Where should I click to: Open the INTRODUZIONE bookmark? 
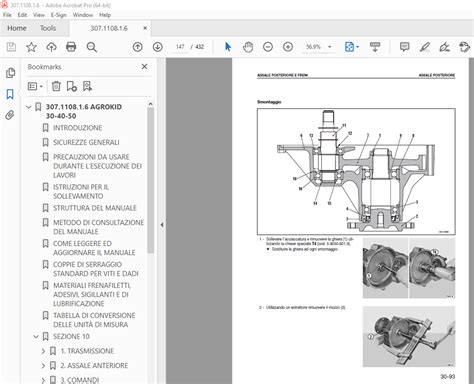pos(78,128)
